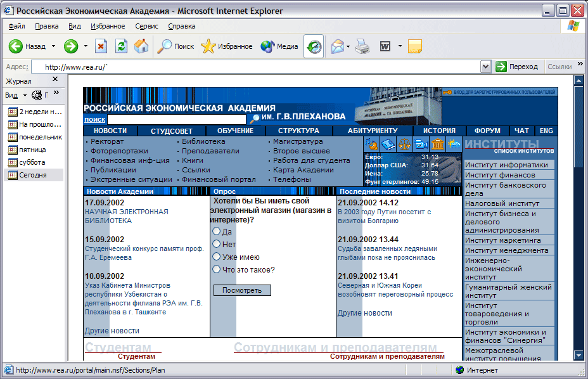Screen dimensions: 588x379
Task: Select the Да radio button
Action: tap(216, 231)
